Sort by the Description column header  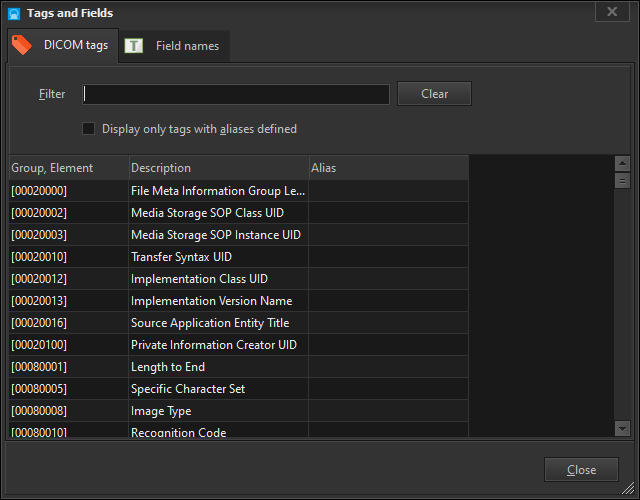218,168
